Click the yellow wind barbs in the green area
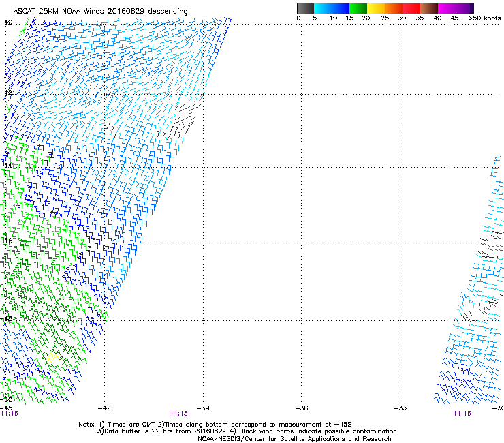504x443 pixels. tap(52, 358)
